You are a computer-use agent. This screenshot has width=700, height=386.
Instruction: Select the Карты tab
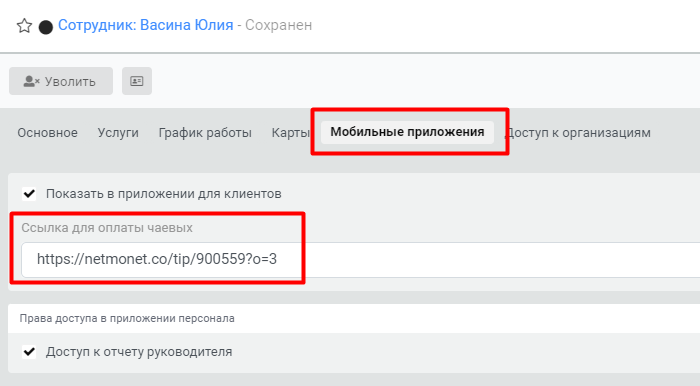[x=290, y=133]
